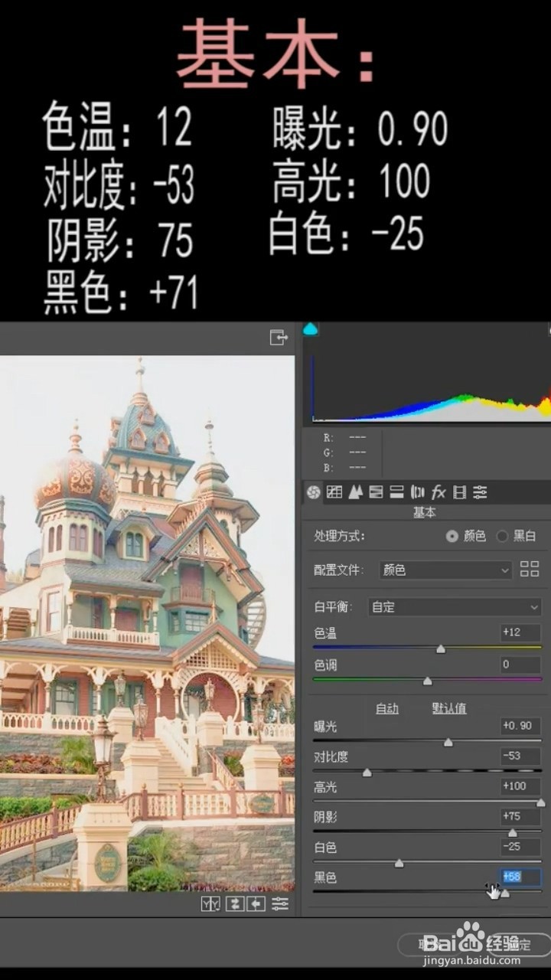This screenshot has height=980, width=551.
Task: Open the Presets panel sliders icon
Action: coord(480,492)
